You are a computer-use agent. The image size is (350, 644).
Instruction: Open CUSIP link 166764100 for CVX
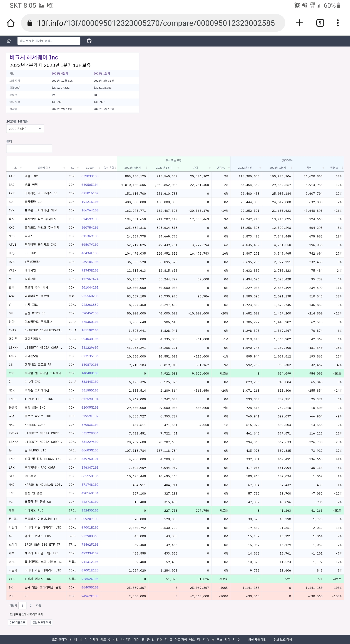[x=90, y=210]
